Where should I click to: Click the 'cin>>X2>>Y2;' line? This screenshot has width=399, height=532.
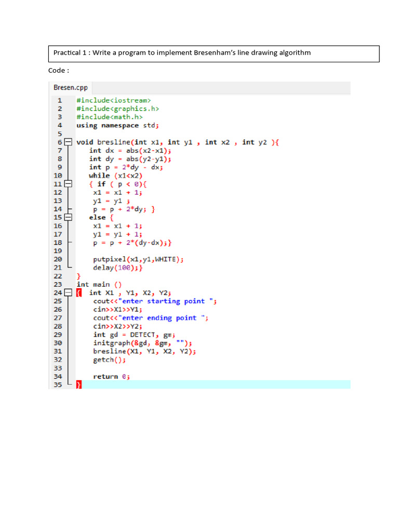(118, 326)
